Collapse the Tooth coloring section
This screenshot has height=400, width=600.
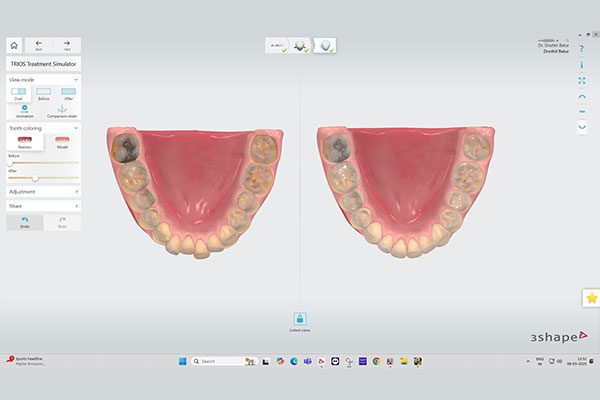coord(76,128)
